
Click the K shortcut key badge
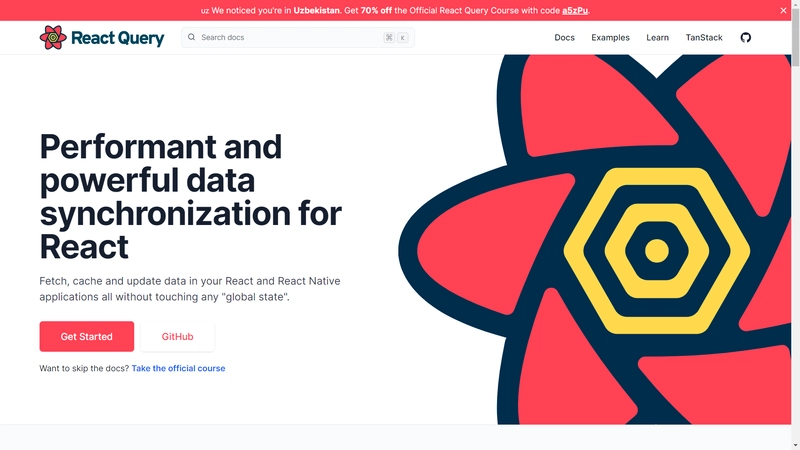pos(402,38)
